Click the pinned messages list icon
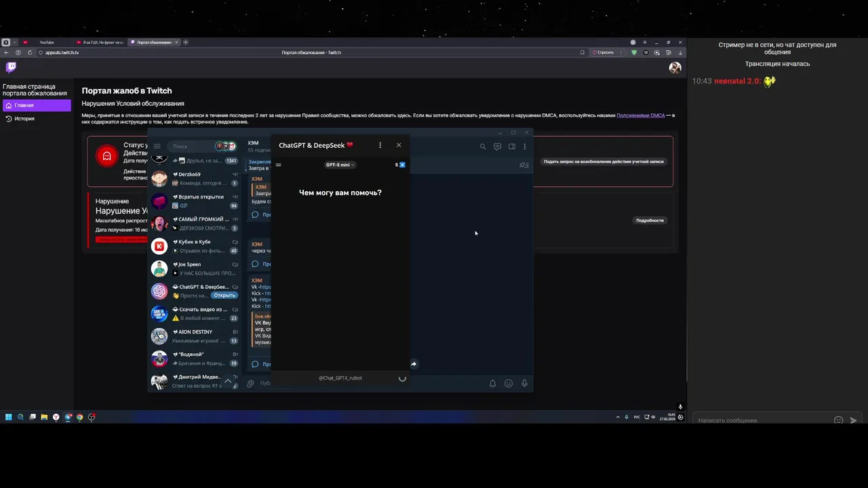Viewport: 868px width, 488px height. point(524,165)
